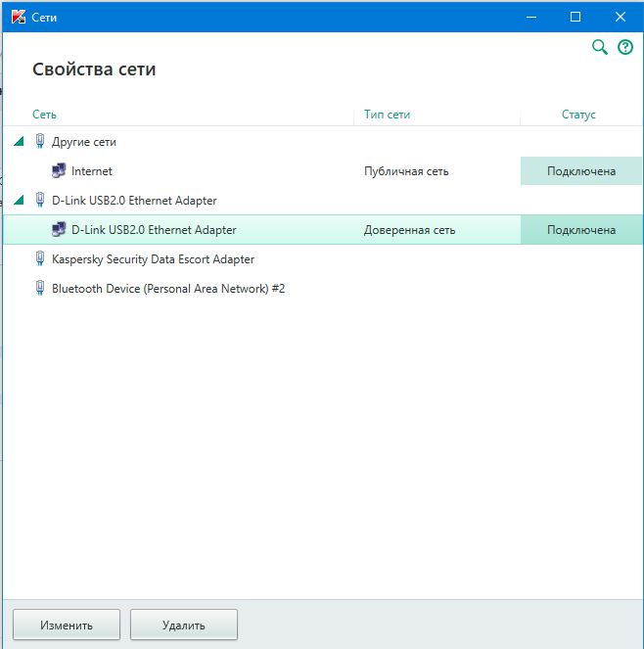Viewport: 644px width, 649px height.
Task: Select Kaspersky Security Data Escort Adapter
Action: pos(153,259)
